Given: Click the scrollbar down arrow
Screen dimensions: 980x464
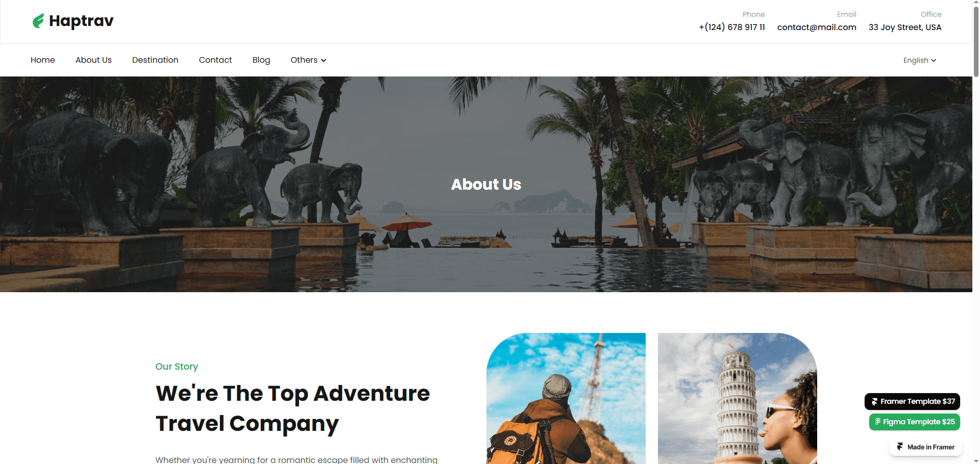Looking at the screenshot, I should pyautogui.click(x=976, y=460).
